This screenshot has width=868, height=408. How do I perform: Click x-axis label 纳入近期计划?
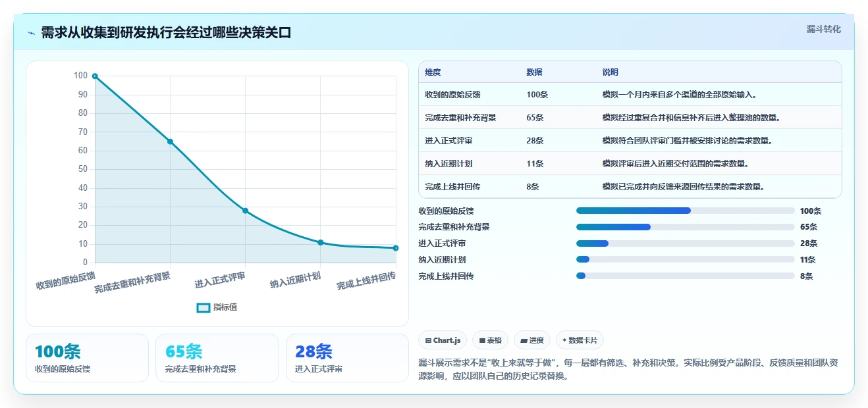click(295, 280)
